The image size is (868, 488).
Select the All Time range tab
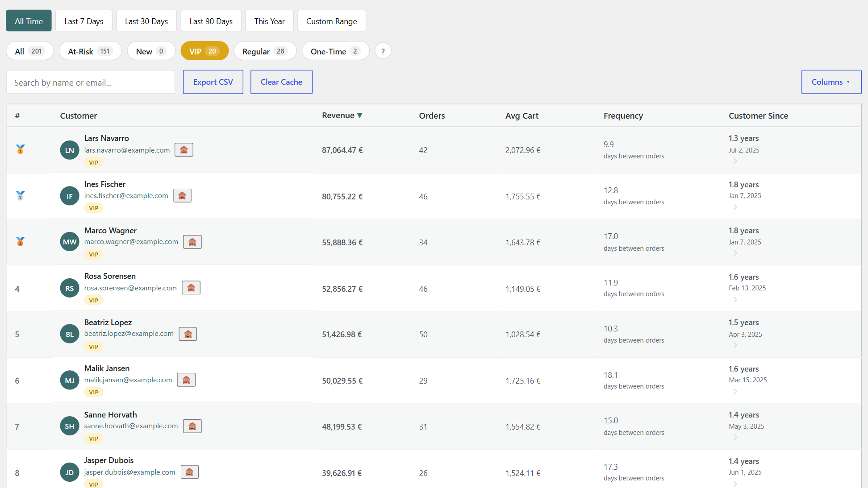click(x=29, y=21)
